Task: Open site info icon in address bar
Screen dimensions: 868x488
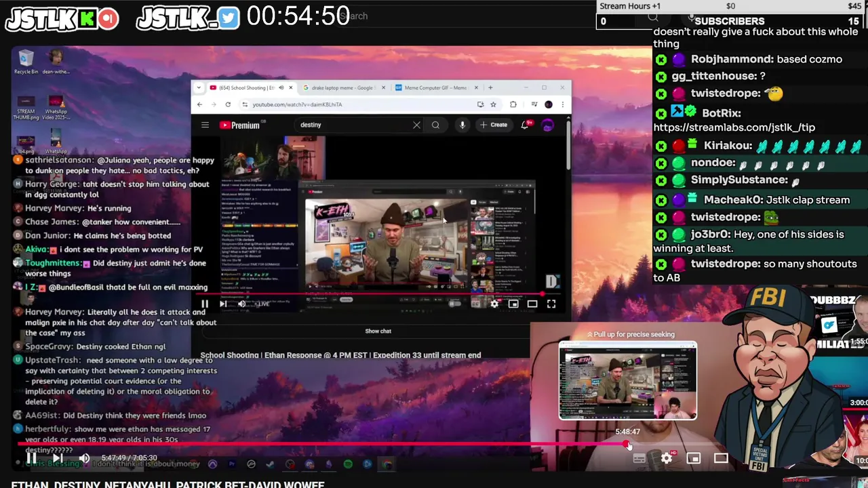Action: [245, 104]
